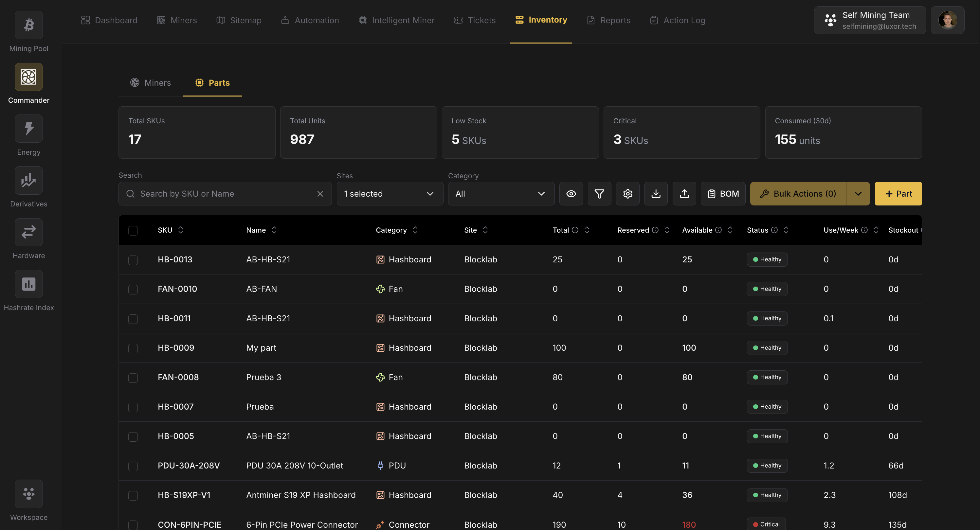This screenshot has height=530, width=980.
Task: Clear the search field with X
Action: (320, 194)
